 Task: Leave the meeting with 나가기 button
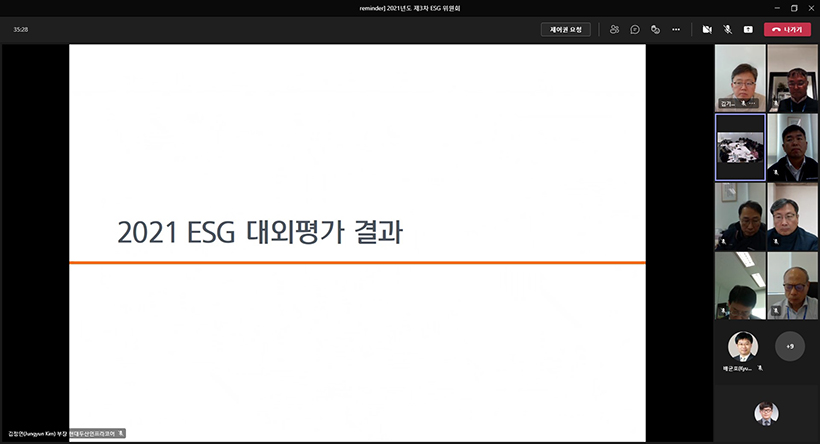coord(787,30)
